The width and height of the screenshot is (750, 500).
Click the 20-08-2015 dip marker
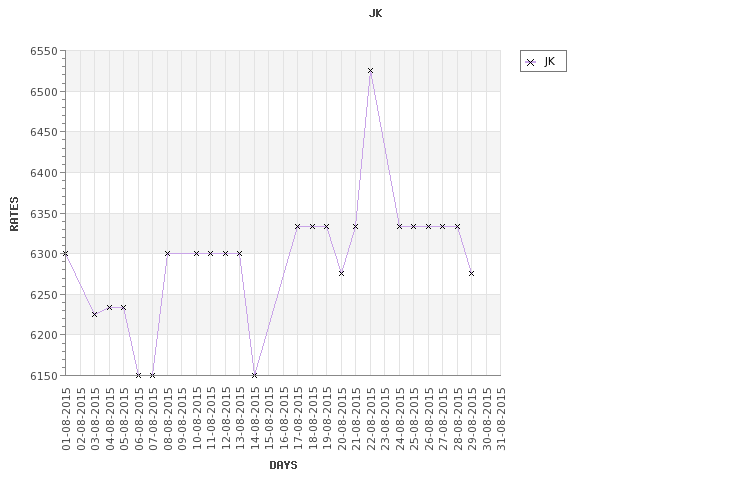point(341,273)
